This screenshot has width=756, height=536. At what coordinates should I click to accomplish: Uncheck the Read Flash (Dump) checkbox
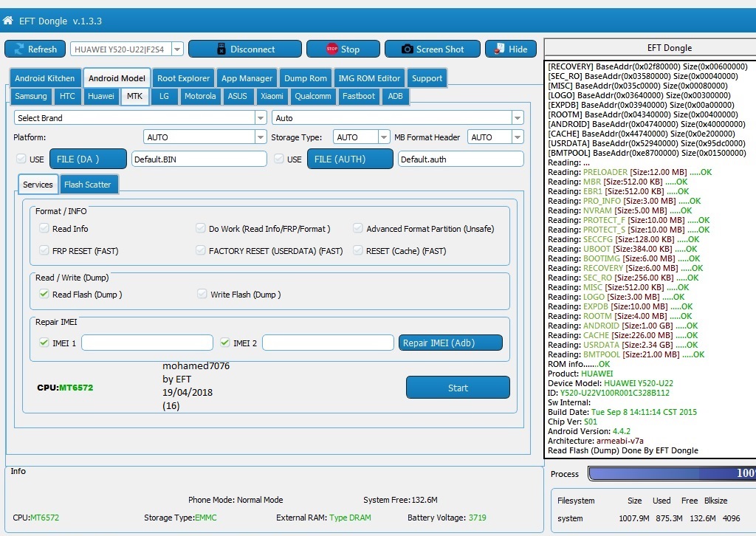[x=44, y=294]
